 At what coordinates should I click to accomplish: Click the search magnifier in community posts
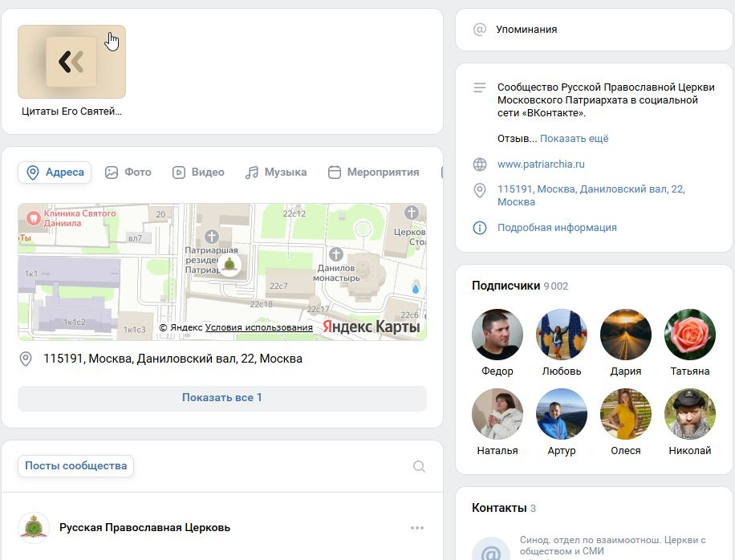[418, 465]
